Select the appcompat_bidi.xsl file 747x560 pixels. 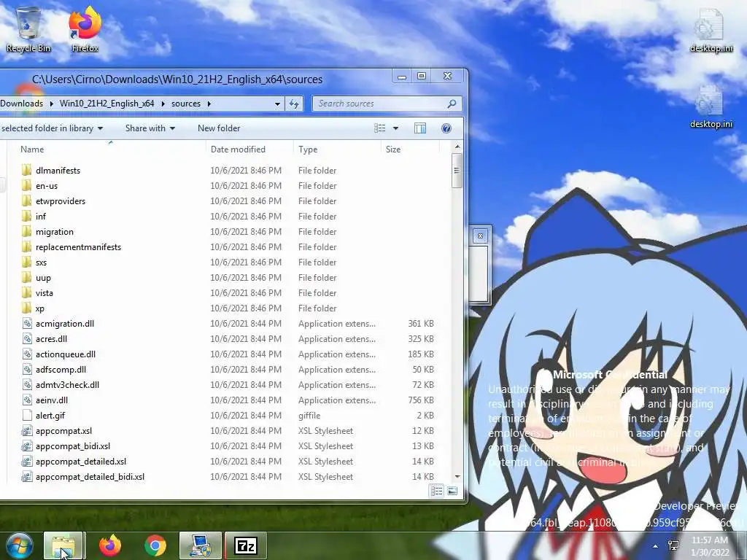[228, 446]
